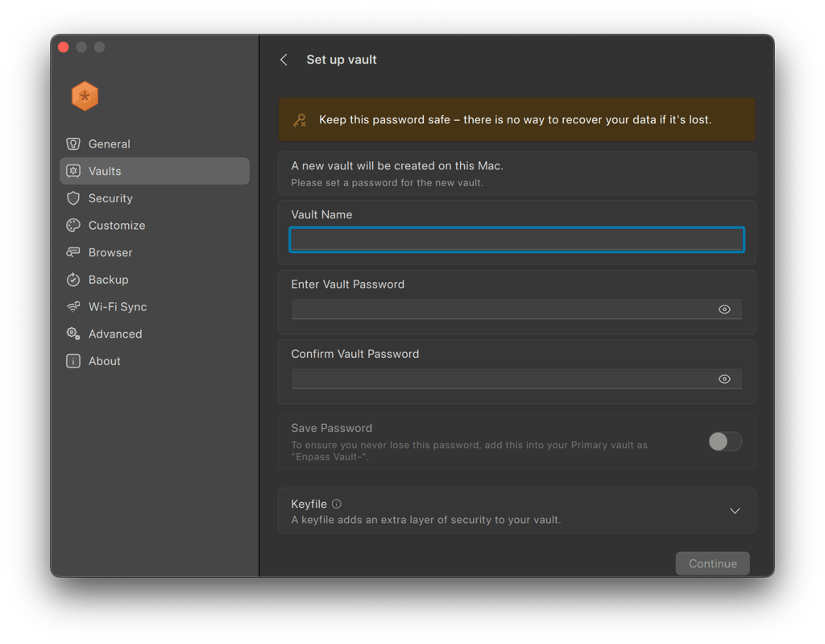Open the Backup settings tab
Image resolution: width=825 pixels, height=644 pixels.
[x=154, y=280]
